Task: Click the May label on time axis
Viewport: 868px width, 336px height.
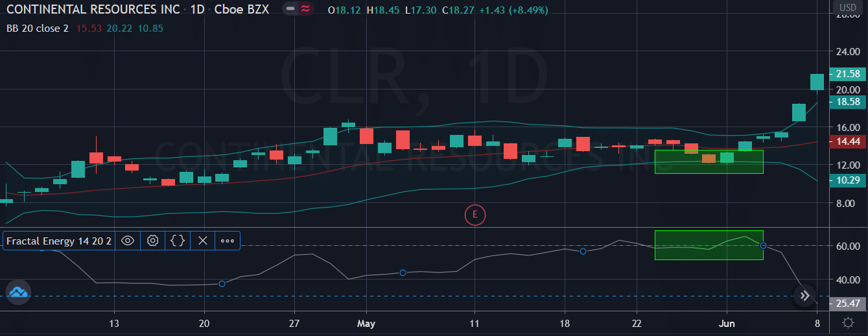Action: tap(366, 323)
